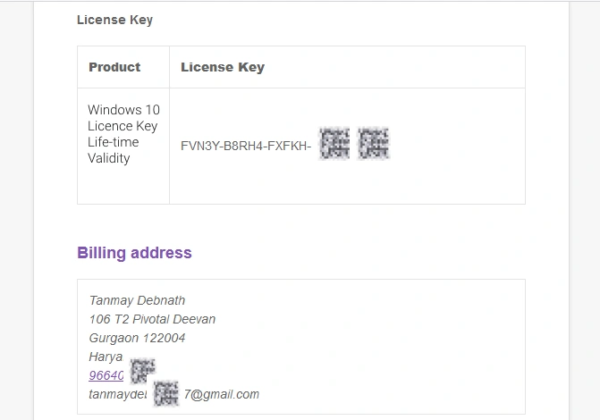The width and height of the screenshot is (600, 420).
Task: Click the "Validity" word in product cell
Action: (109, 158)
